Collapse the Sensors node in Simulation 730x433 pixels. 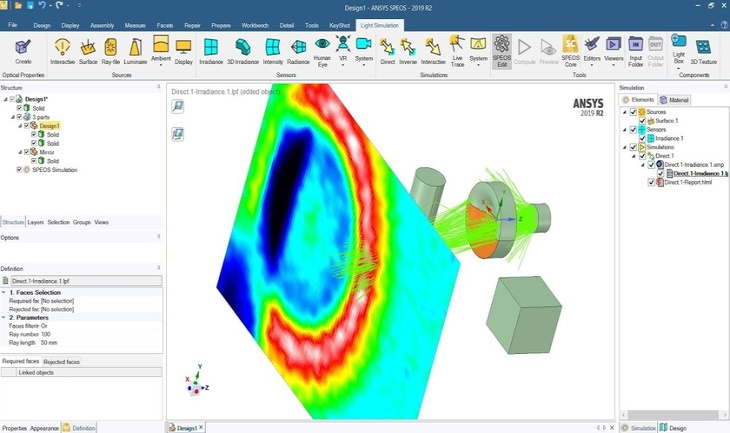pos(625,129)
